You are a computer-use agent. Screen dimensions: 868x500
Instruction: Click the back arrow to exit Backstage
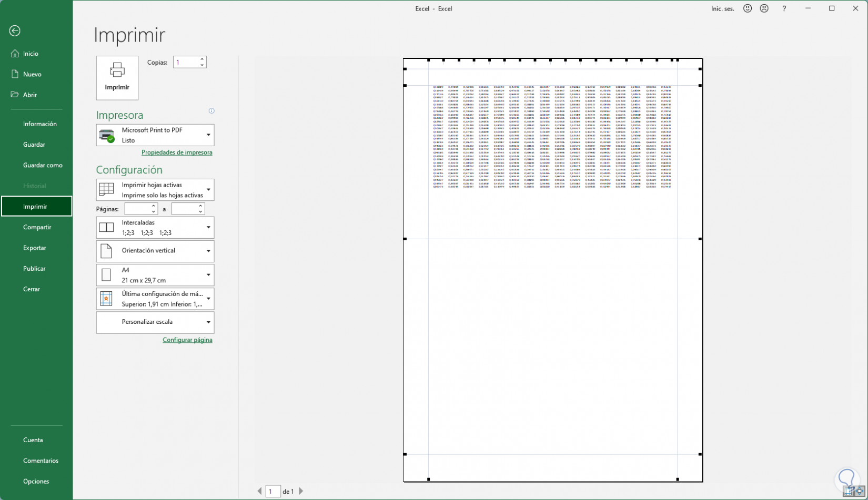pos(15,31)
